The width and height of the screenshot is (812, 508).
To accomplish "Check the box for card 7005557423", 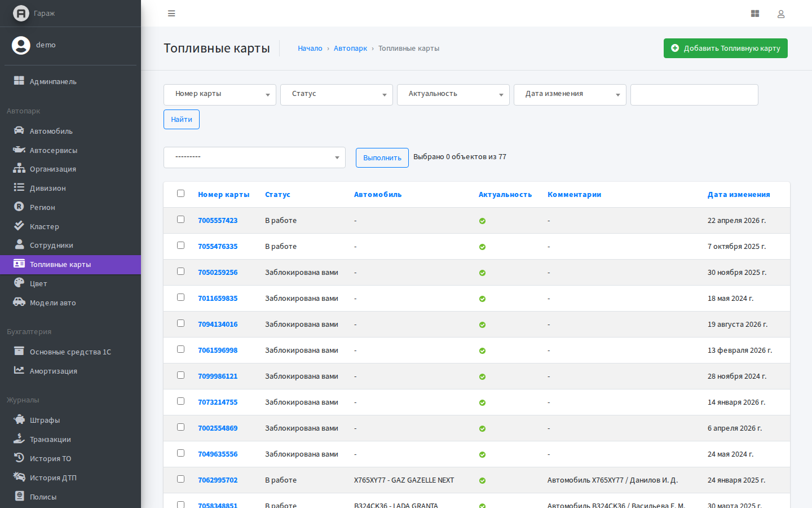I will (180, 220).
